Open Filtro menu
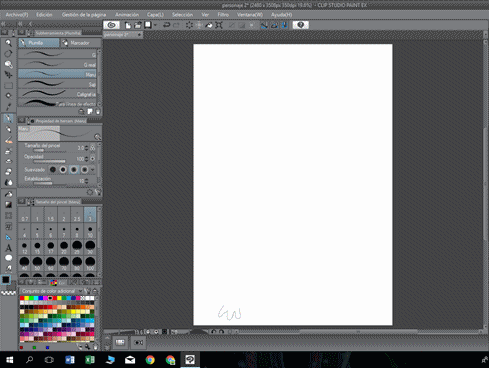489x368 pixels. [x=223, y=15]
